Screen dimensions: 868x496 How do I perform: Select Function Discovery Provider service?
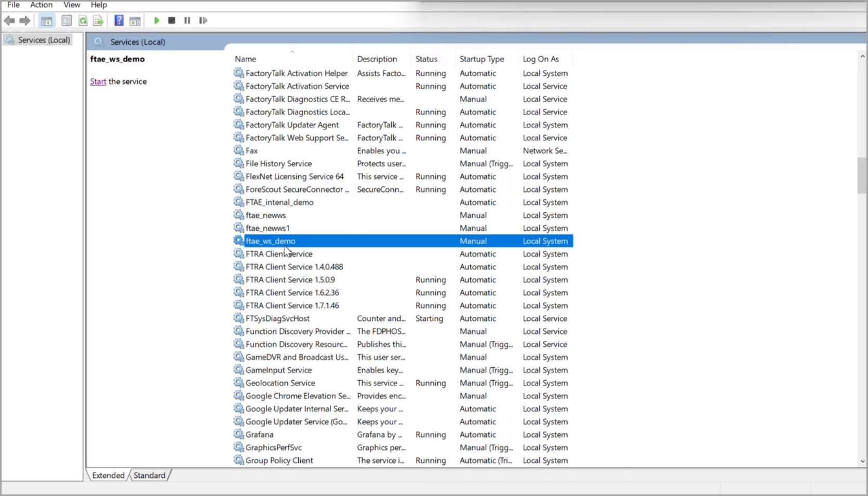403,331
